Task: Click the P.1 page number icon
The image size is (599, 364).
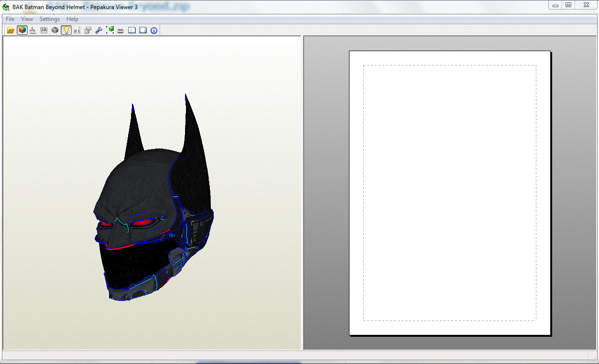Action: 77,31
